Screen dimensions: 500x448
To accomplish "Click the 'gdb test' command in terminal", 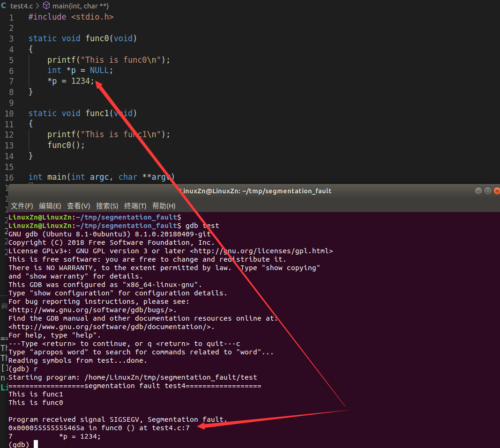I will pyautogui.click(x=202, y=226).
